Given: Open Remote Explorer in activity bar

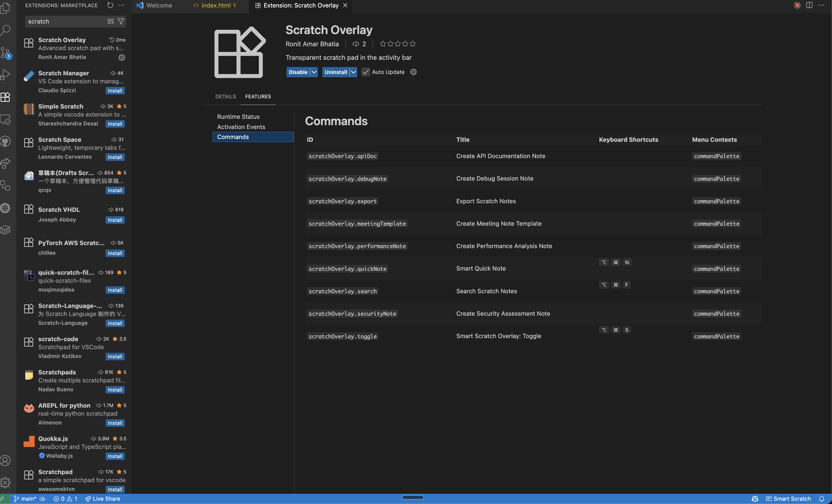Looking at the screenshot, I should 5,119.
